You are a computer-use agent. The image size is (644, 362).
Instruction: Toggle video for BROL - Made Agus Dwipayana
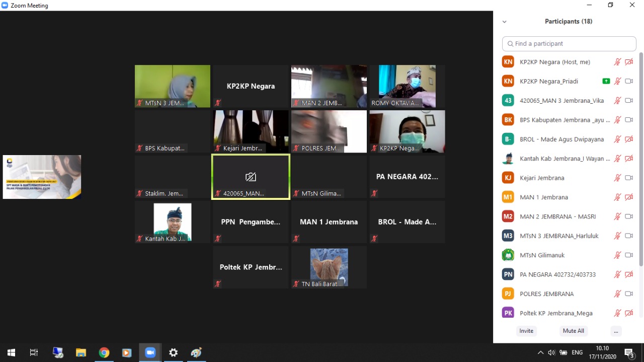tap(629, 139)
